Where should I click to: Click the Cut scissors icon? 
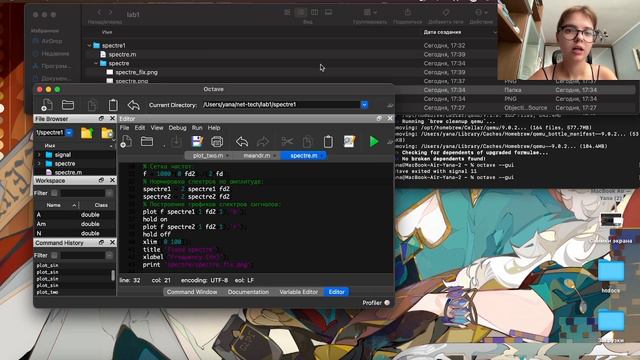click(x=287, y=142)
